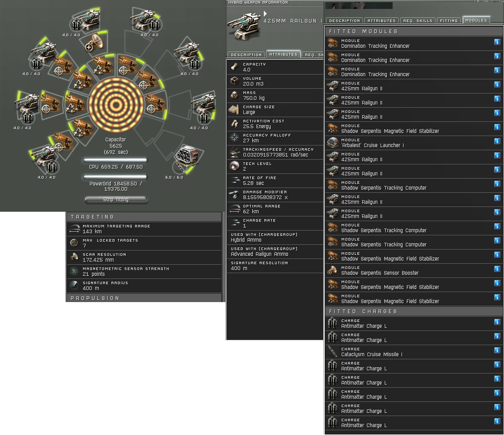Click the Rate of Fire icon
Viewport: 504px width, 435px height.
tap(234, 180)
